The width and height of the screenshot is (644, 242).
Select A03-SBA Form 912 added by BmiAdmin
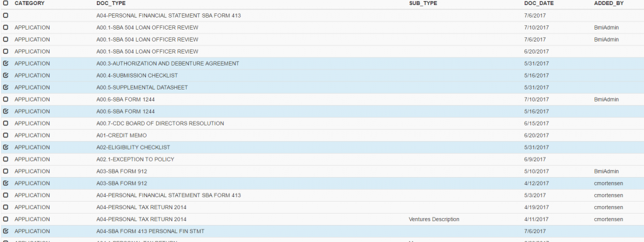[322, 171]
